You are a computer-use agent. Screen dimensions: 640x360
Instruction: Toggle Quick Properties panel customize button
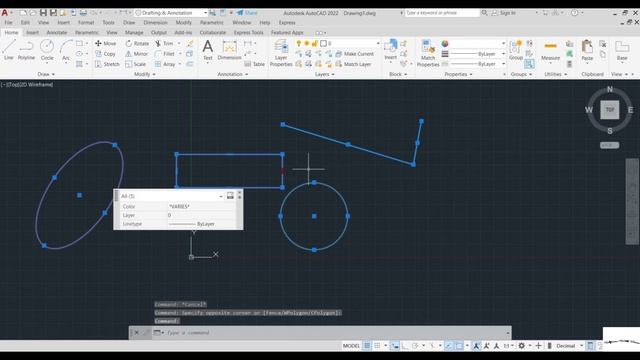pos(230,196)
